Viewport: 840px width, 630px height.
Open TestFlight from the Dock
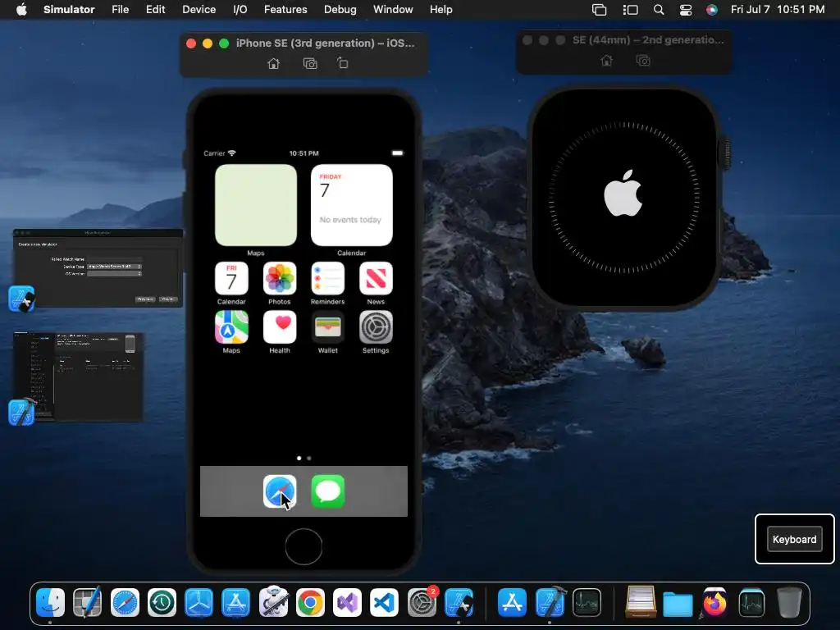point(199,603)
